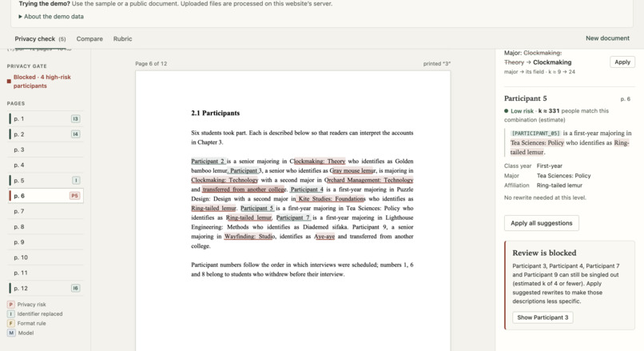Click the [PARTICIPANT_05] token in quote
Image resolution: width=644 pixels, height=351 pixels.
(535, 134)
